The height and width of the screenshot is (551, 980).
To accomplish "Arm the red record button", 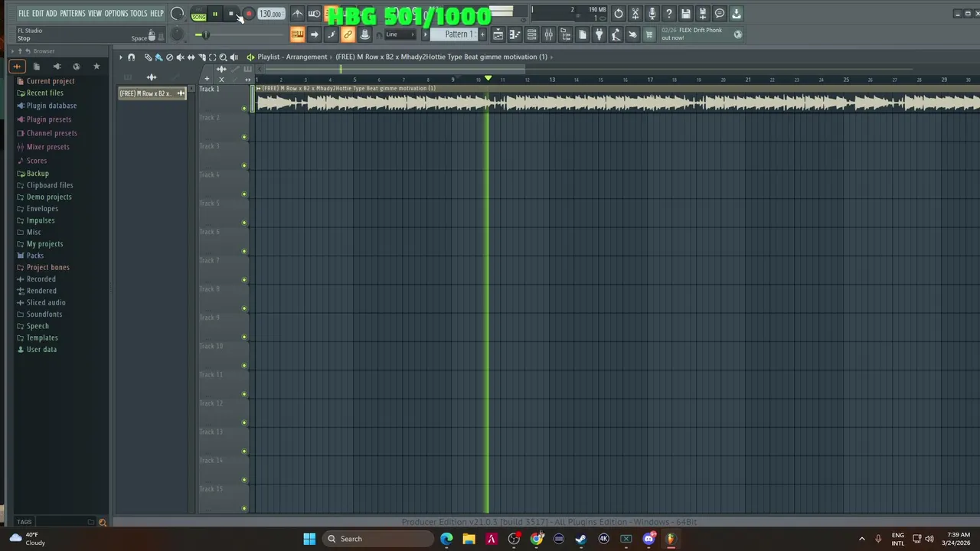I will point(248,14).
